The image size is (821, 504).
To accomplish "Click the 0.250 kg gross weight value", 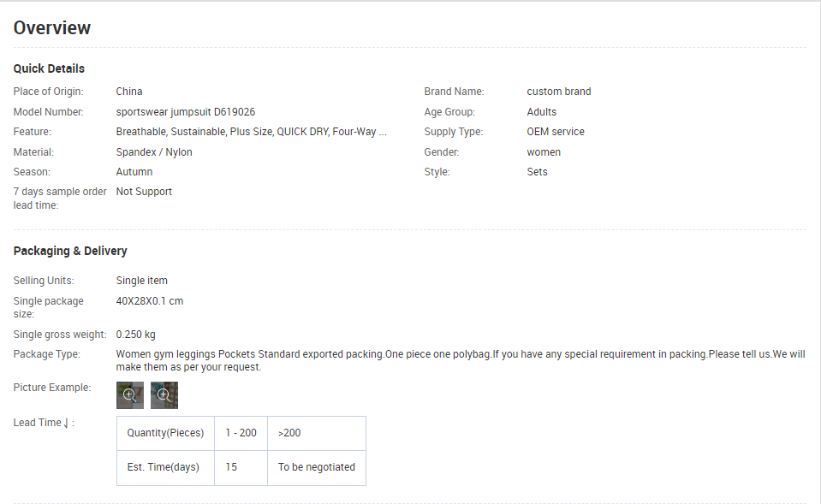I will [x=135, y=335].
